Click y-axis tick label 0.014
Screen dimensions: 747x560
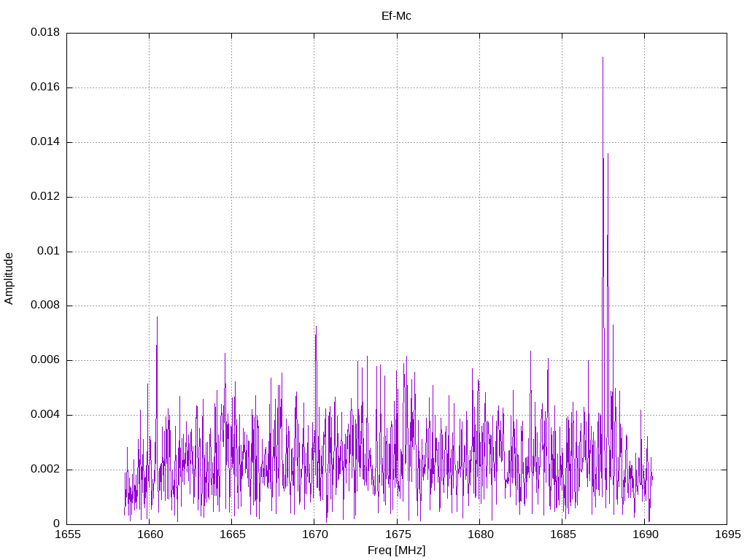coord(45,141)
